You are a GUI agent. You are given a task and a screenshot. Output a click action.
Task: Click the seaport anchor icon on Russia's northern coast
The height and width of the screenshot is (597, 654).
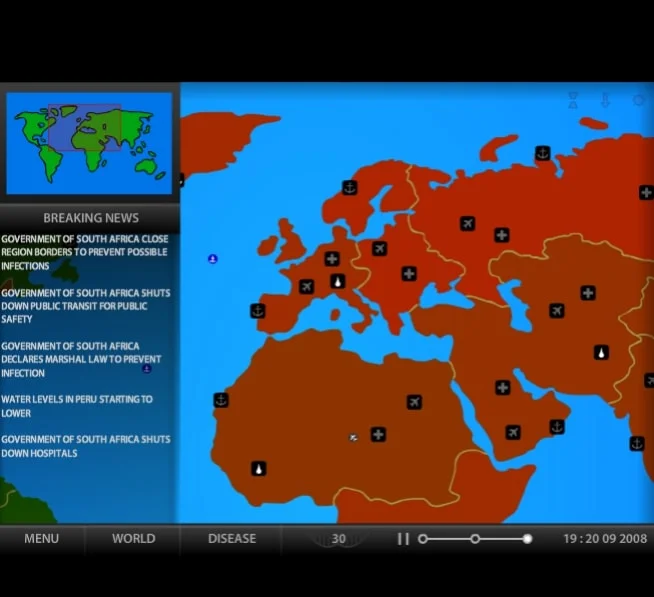(542, 153)
